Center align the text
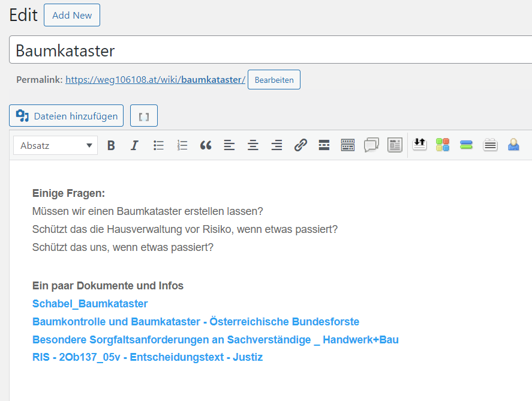Viewport: 532px width, 401px height. 253,145
